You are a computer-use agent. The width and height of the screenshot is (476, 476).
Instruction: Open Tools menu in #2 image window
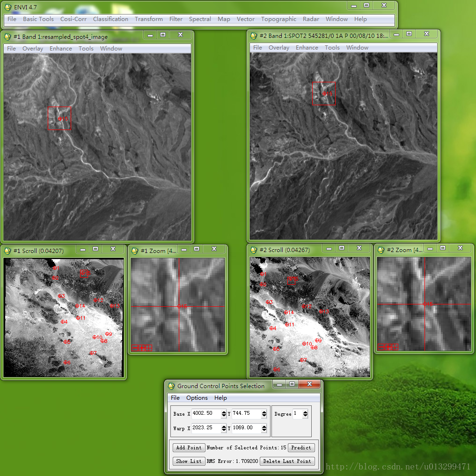332,47
